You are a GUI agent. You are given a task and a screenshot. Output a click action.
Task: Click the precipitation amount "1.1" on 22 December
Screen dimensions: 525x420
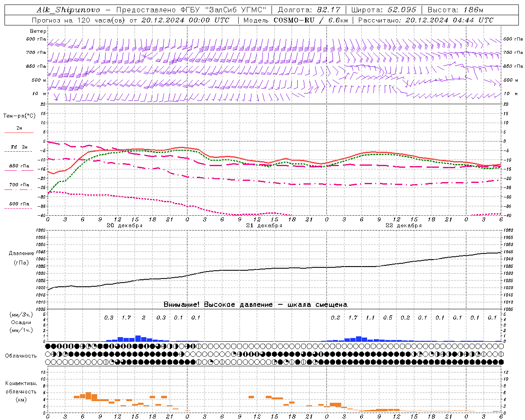pos(370,317)
